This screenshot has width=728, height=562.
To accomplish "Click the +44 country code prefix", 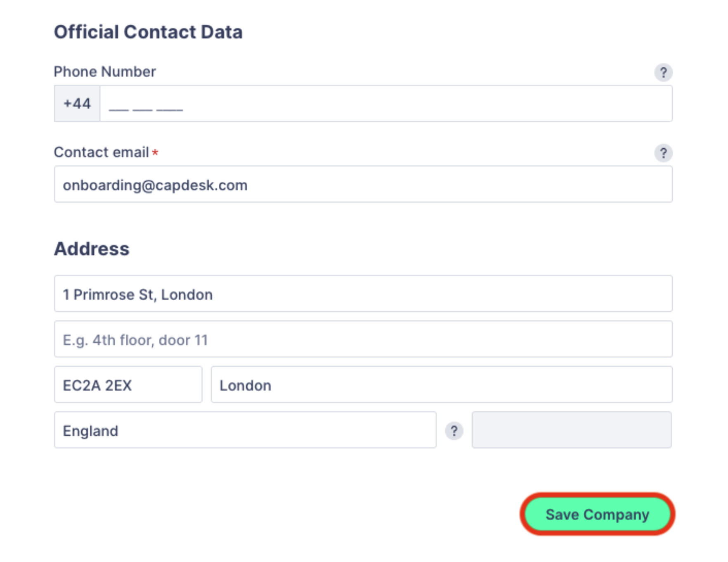I will click(77, 104).
